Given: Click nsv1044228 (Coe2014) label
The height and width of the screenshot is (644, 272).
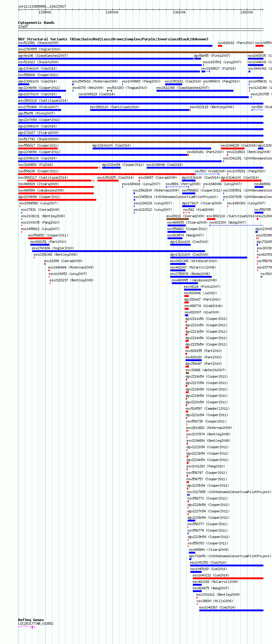Looking at the screenshot, I should [x=239, y=145].
